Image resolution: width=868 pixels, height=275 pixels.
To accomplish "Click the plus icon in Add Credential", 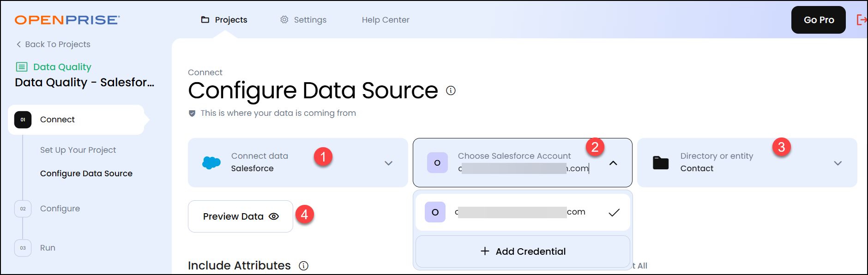I will (485, 251).
